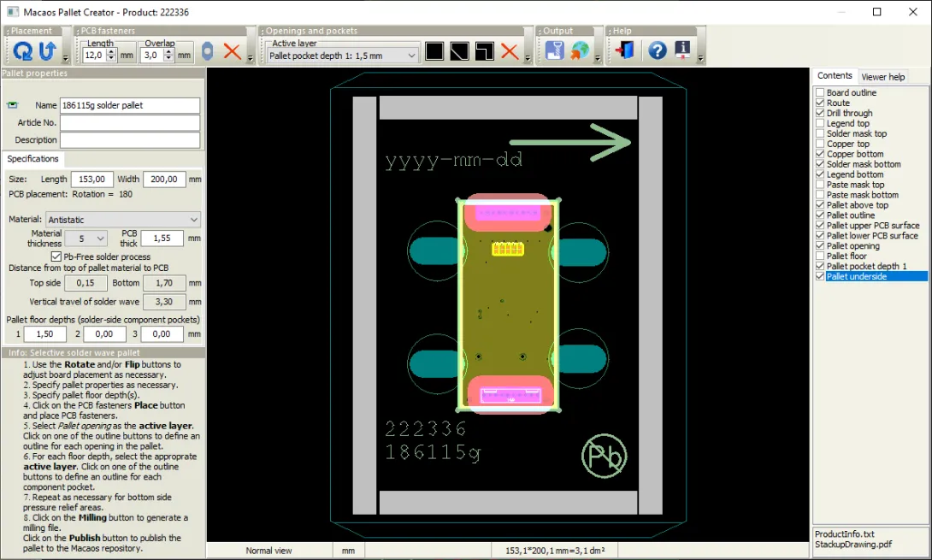Click Pallet floor depth 3 field

pyautogui.click(x=162, y=334)
